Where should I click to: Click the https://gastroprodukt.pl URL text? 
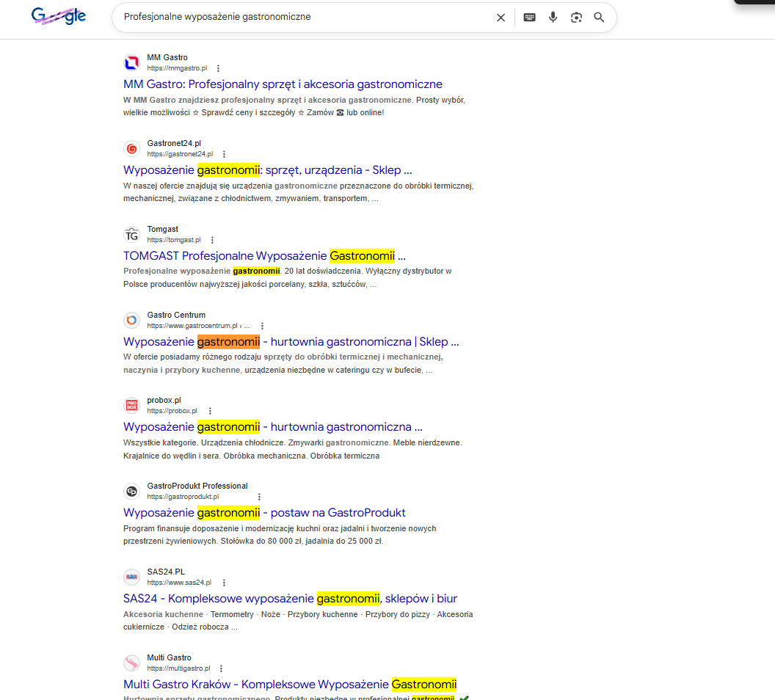pyautogui.click(x=183, y=497)
